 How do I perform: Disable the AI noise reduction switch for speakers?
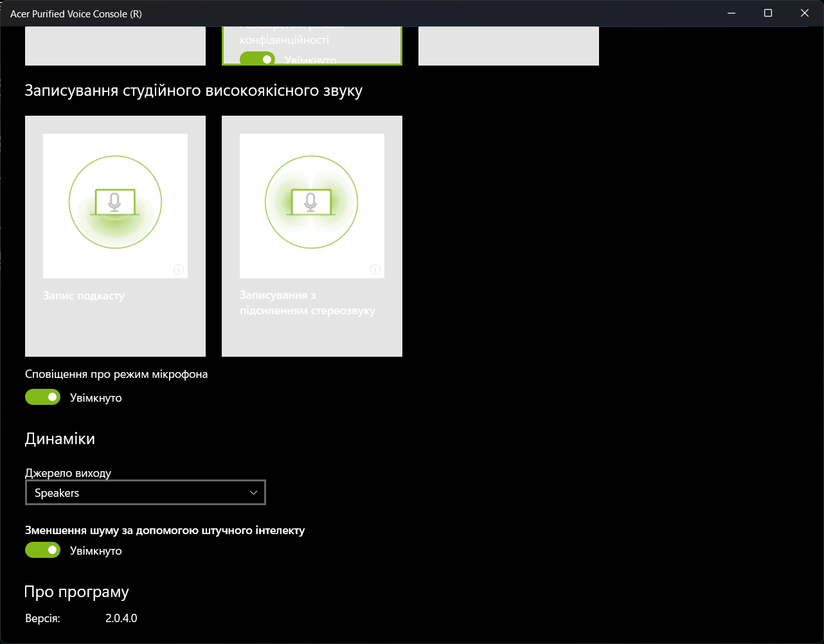coord(42,550)
